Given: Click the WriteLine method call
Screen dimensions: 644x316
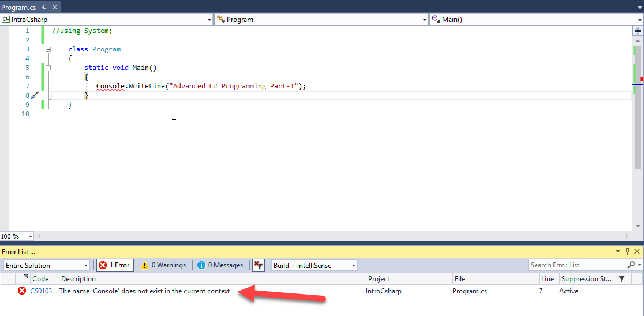Looking at the screenshot, I should click(146, 86).
